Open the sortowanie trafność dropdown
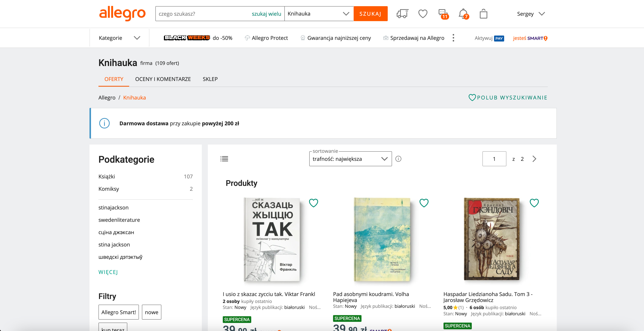Viewport: 644px width, 331px height. [350, 159]
